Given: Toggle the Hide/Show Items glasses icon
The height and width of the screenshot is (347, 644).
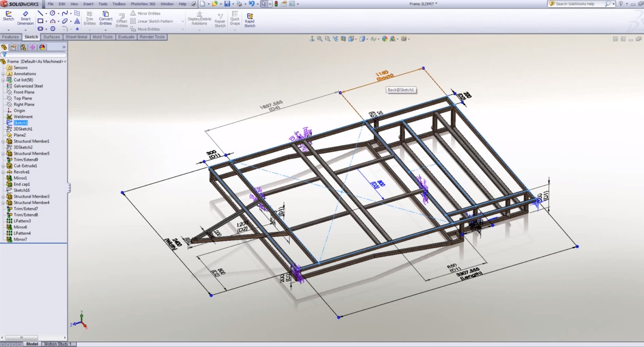Looking at the screenshot, I should (373, 39).
